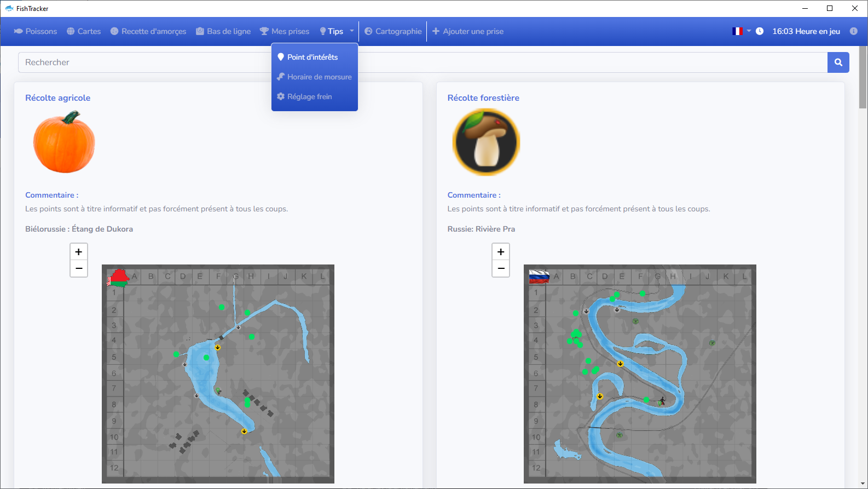Click the Belarus flag on Dukora map
The width and height of the screenshot is (868, 489).
(118, 278)
